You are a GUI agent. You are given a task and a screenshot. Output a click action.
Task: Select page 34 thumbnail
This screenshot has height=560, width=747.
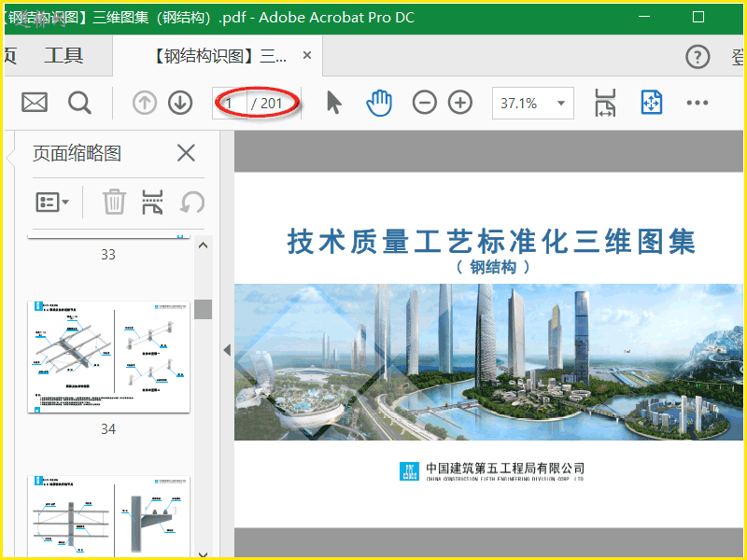(x=108, y=357)
